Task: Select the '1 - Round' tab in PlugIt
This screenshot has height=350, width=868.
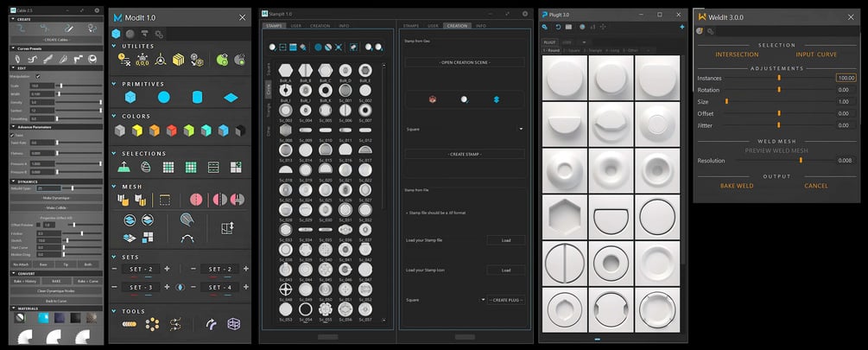Action: click(551, 50)
